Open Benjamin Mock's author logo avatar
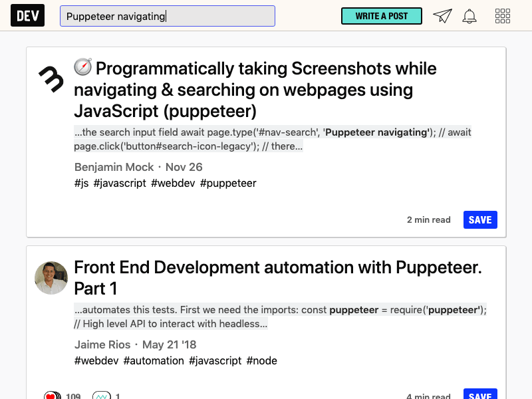Screen dimensions: 532x399 tap(51, 79)
